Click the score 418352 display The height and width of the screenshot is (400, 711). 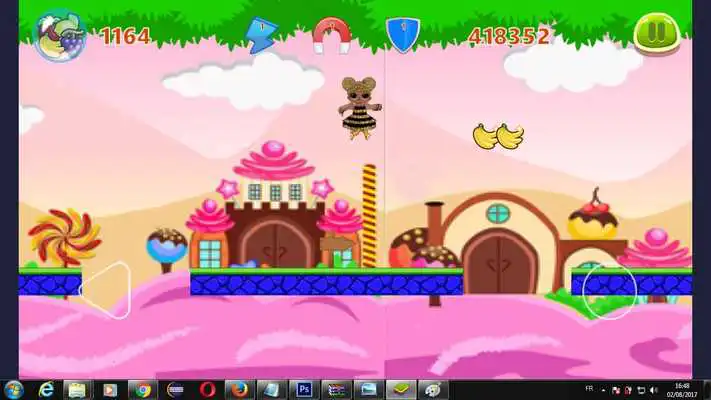click(x=509, y=36)
